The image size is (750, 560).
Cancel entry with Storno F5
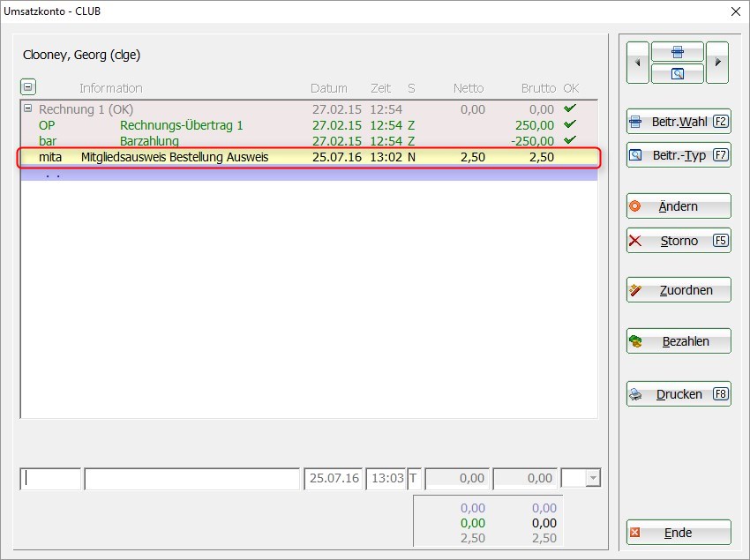point(679,241)
